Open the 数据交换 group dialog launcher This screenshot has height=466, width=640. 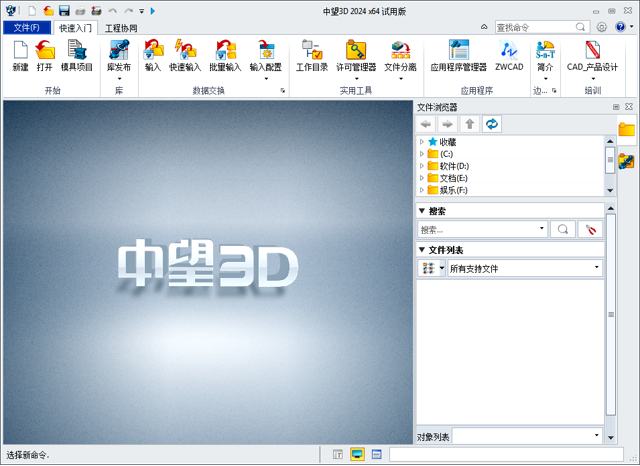282,91
